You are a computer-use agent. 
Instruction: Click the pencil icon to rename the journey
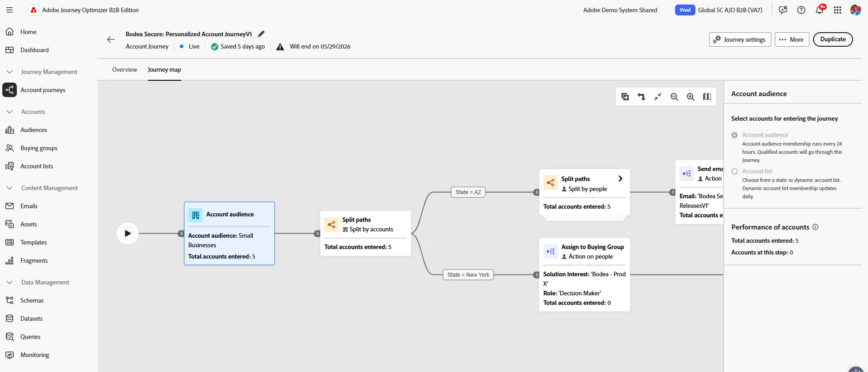tap(261, 34)
